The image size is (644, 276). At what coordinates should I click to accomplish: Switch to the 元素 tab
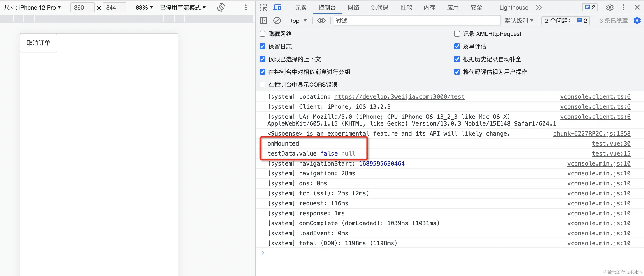(301, 8)
